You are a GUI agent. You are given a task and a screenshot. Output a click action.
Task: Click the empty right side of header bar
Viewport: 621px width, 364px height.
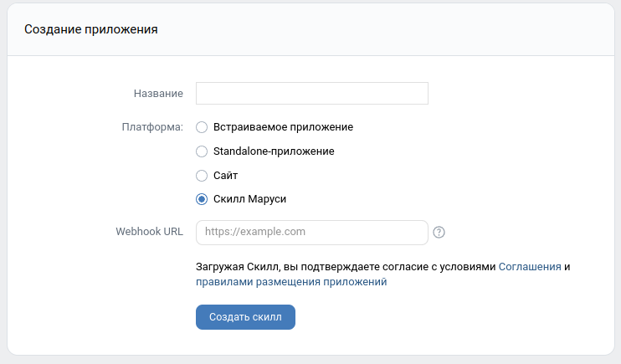point(460,29)
